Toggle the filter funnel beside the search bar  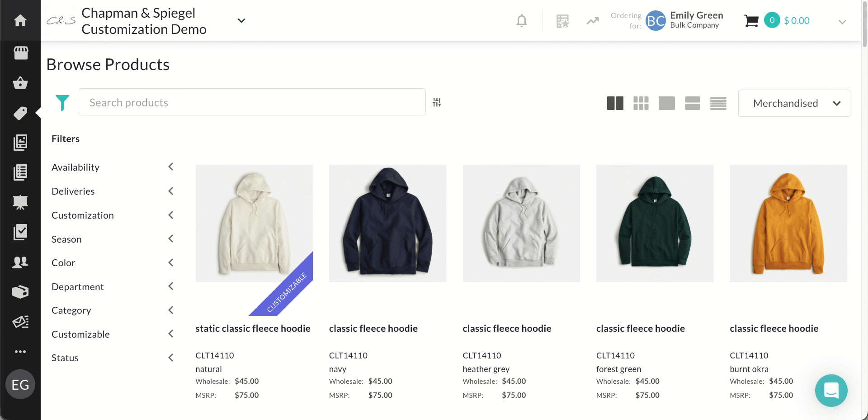[62, 103]
